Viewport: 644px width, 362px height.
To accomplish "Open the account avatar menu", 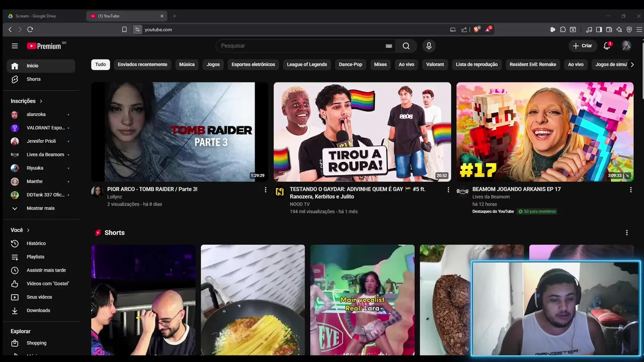I will [626, 46].
